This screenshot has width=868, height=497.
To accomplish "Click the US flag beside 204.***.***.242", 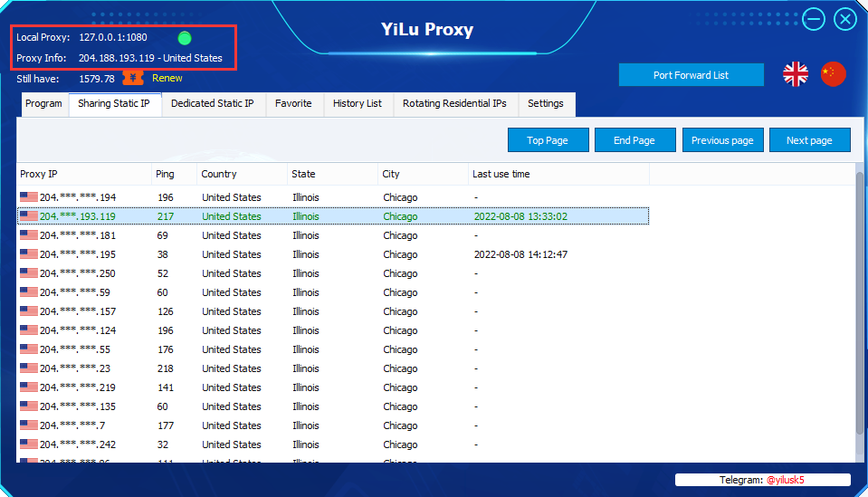I will [x=29, y=444].
